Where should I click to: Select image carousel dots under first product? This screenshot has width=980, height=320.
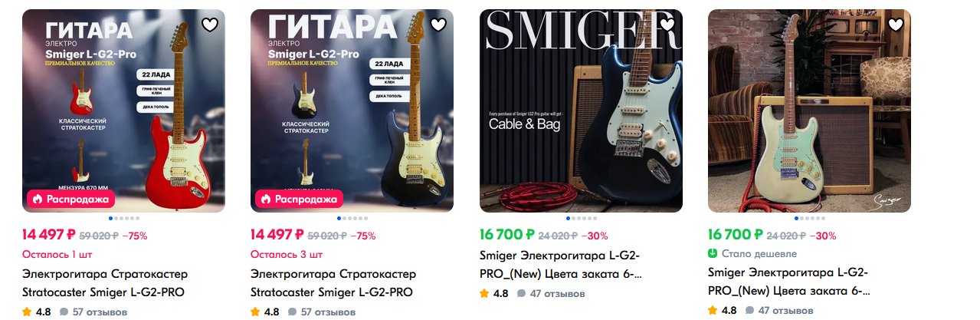123,219
